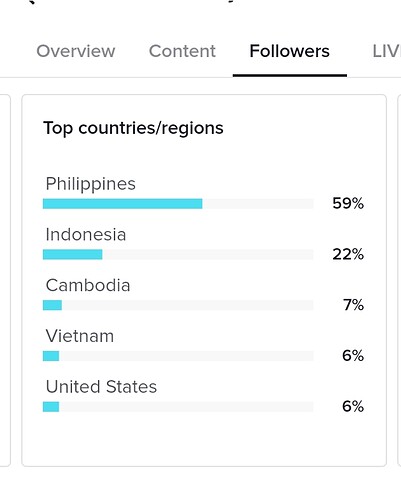Click the Vietnam country label
The height and width of the screenshot is (500, 401).
click(80, 336)
